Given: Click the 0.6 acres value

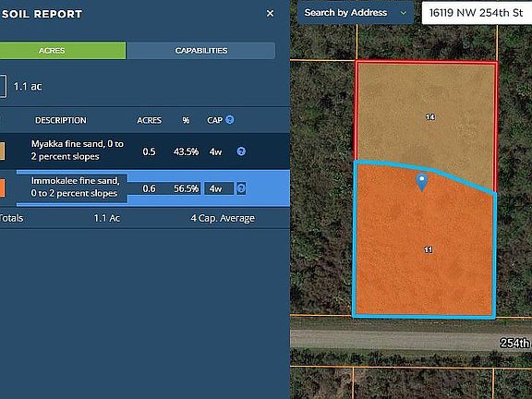Looking at the screenshot, I should pos(149,188).
